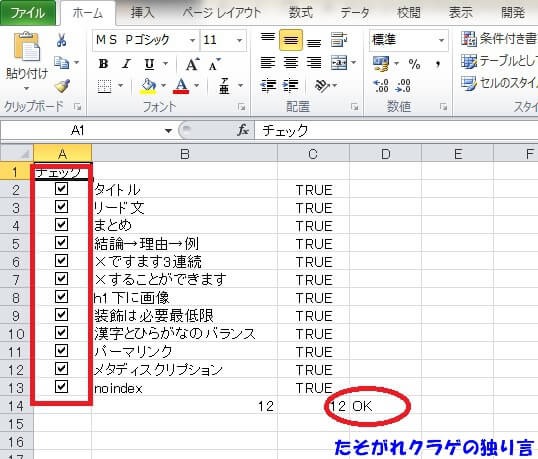Click the Increase font size icon
538x459 pixels.
tap(192, 64)
